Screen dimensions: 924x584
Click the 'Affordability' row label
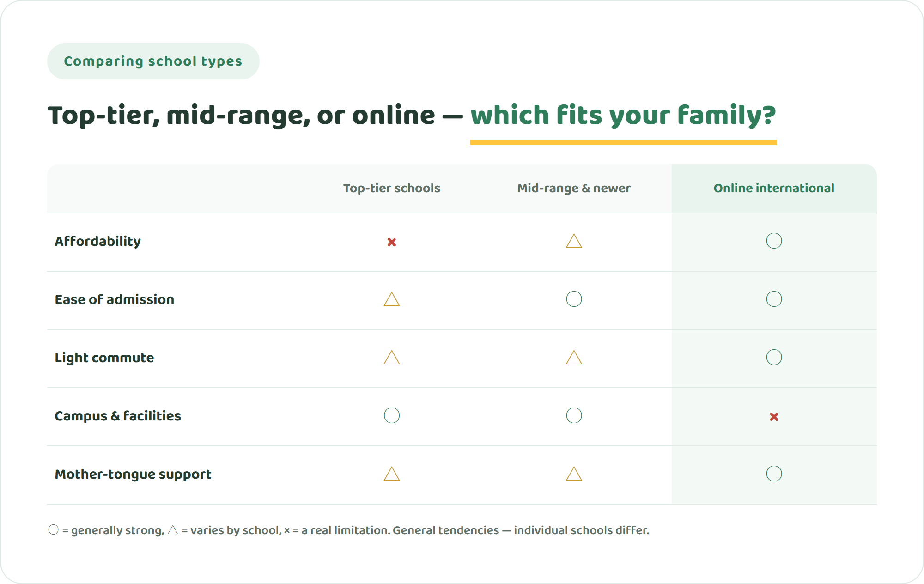pos(98,241)
